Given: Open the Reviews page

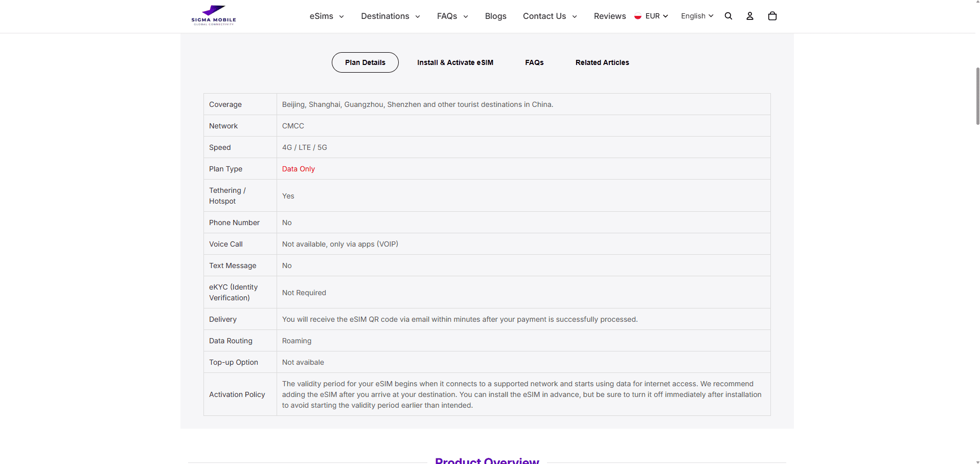Looking at the screenshot, I should point(610,16).
